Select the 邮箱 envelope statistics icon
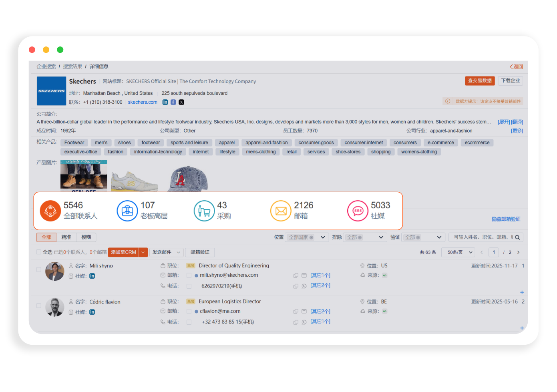 [281, 211]
